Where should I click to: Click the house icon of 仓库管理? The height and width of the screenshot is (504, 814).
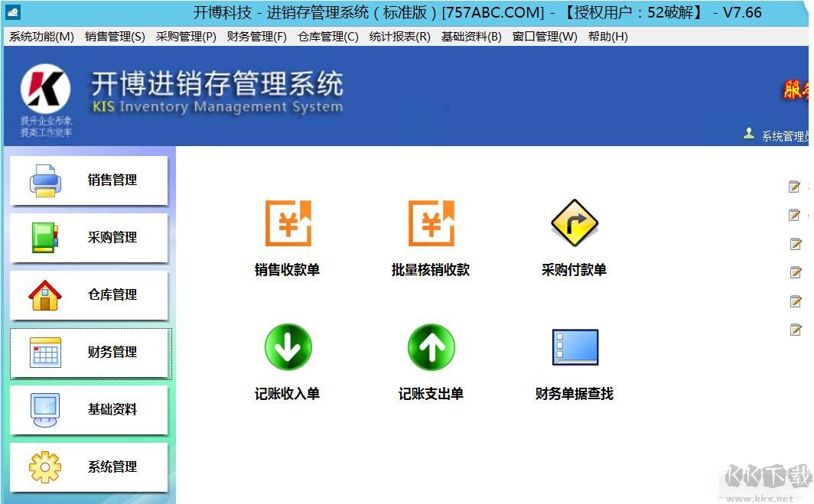click(x=45, y=295)
